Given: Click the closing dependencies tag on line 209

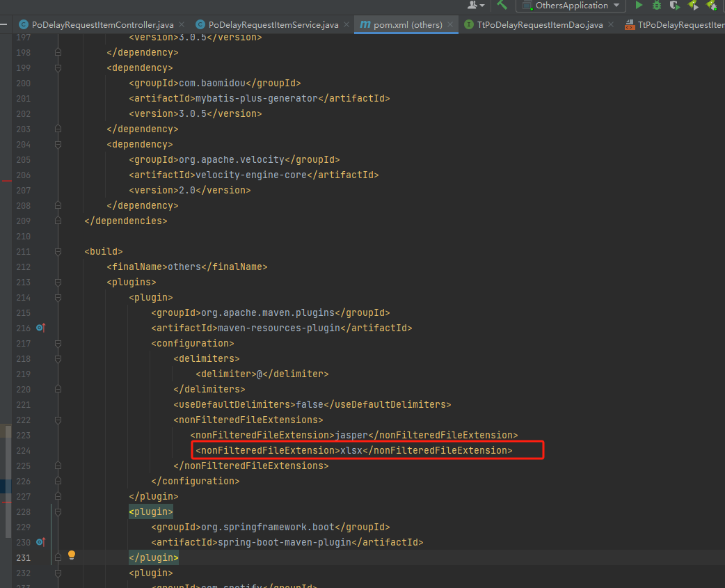Looking at the screenshot, I should pyautogui.click(x=126, y=221).
